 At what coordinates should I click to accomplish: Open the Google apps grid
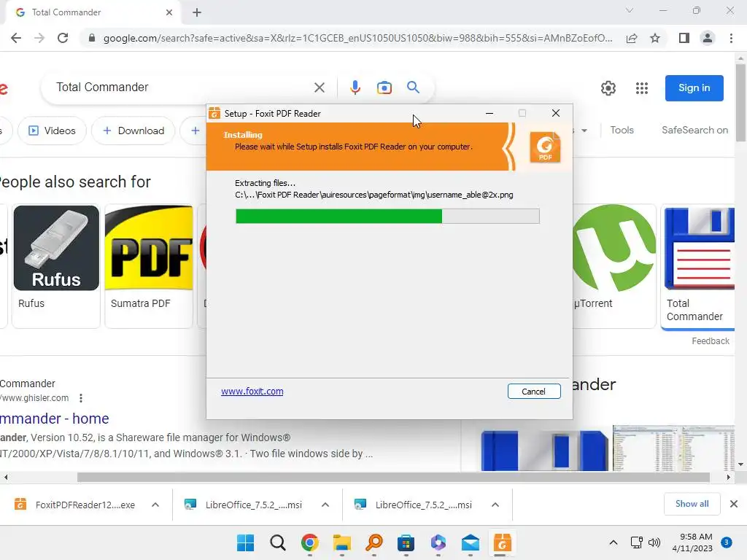click(x=642, y=88)
